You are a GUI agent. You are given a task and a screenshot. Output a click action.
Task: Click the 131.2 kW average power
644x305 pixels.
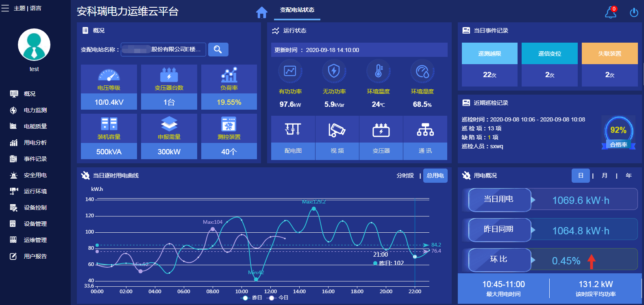point(596,284)
